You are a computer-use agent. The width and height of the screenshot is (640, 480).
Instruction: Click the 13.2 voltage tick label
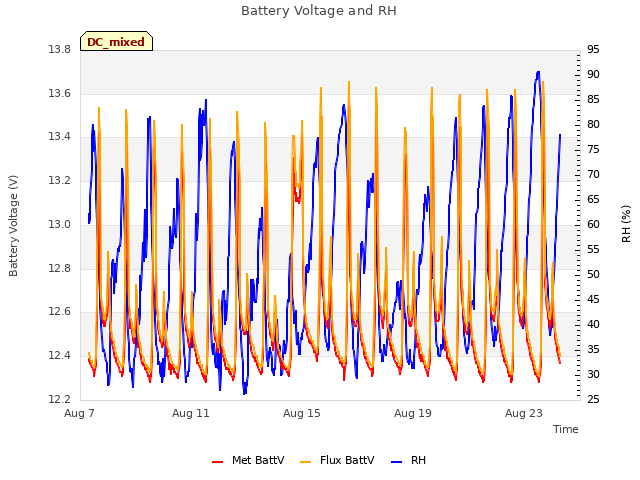coord(60,180)
